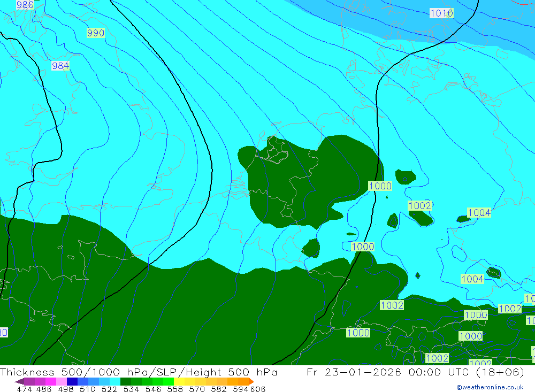Image resolution: width=535 pixels, height=392 pixels.
Task: Click the 990 pressure label
Action: (x=96, y=33)
